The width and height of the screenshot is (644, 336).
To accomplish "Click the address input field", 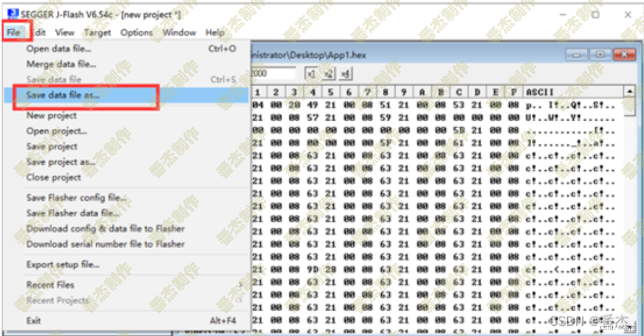I will tap(273, 73).
